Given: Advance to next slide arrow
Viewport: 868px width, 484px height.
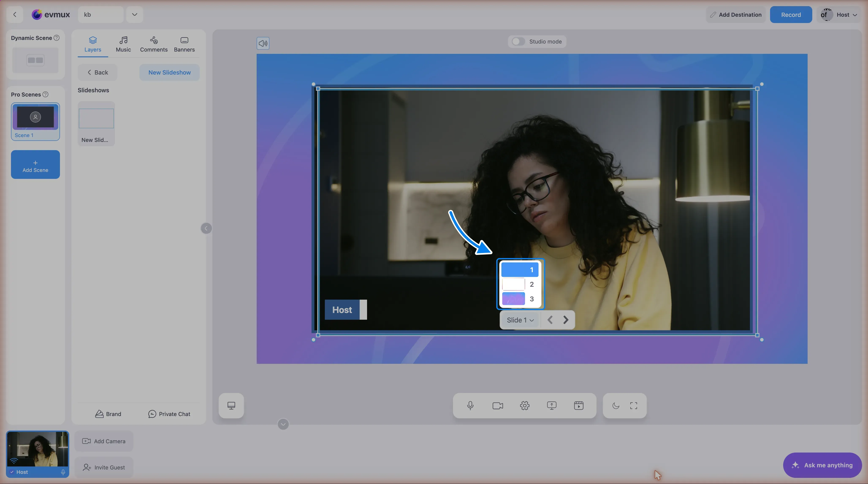Looking at the screenshot, I should (x=566, y=320).
